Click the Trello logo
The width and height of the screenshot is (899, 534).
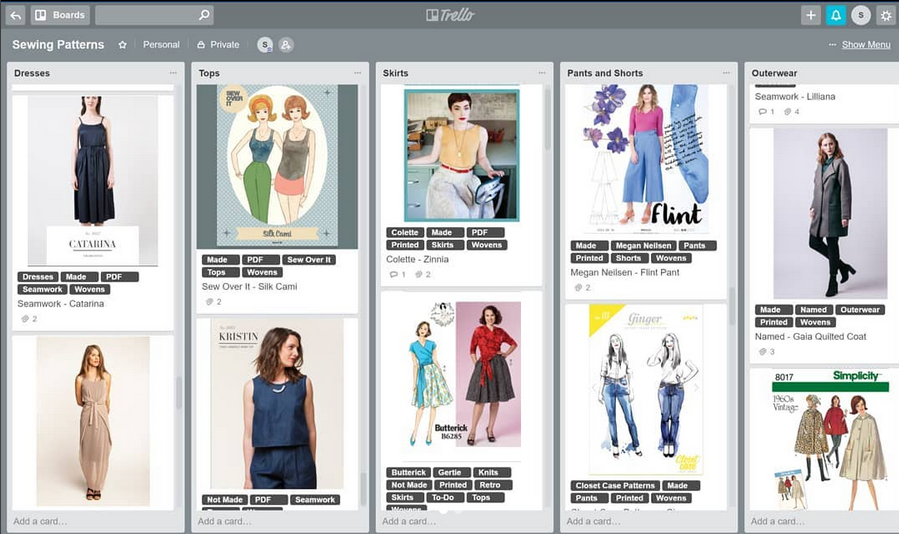point(450,15)
